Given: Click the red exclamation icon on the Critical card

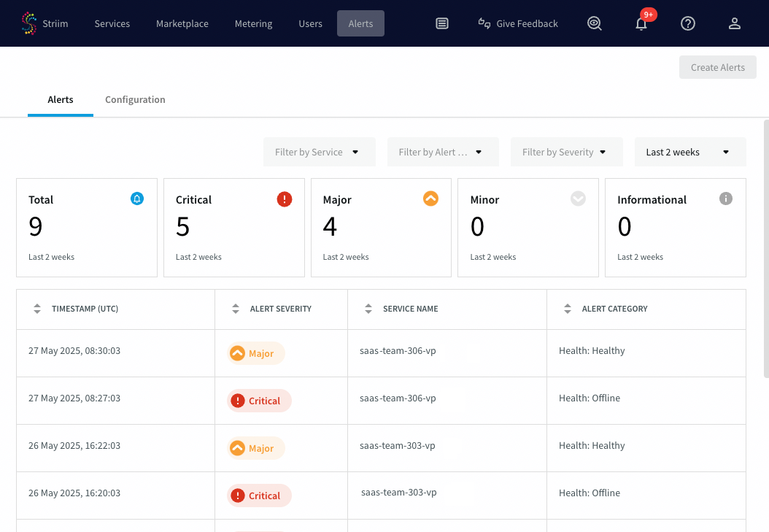Looking at the screenshot, I should [285, 198].
